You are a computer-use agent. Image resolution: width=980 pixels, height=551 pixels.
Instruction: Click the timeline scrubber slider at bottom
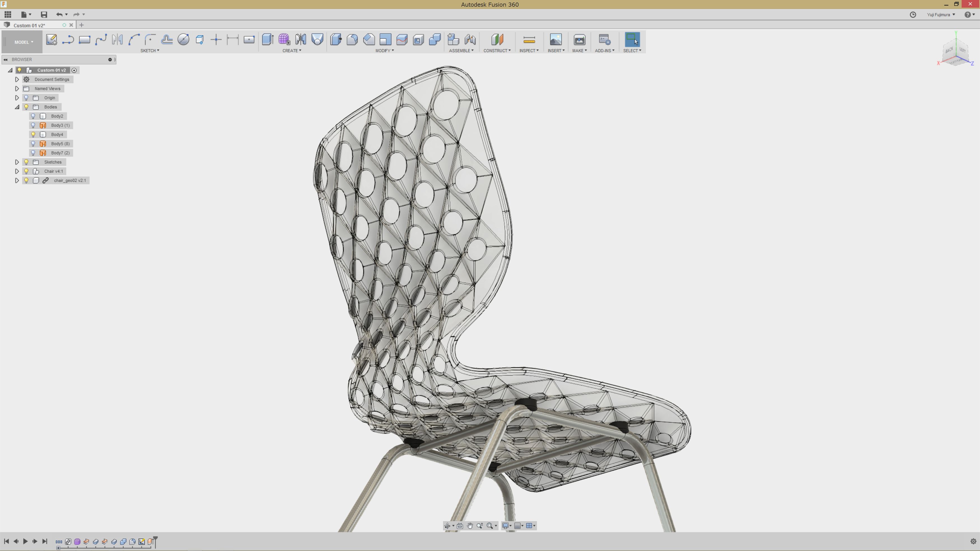coord(58,548)
